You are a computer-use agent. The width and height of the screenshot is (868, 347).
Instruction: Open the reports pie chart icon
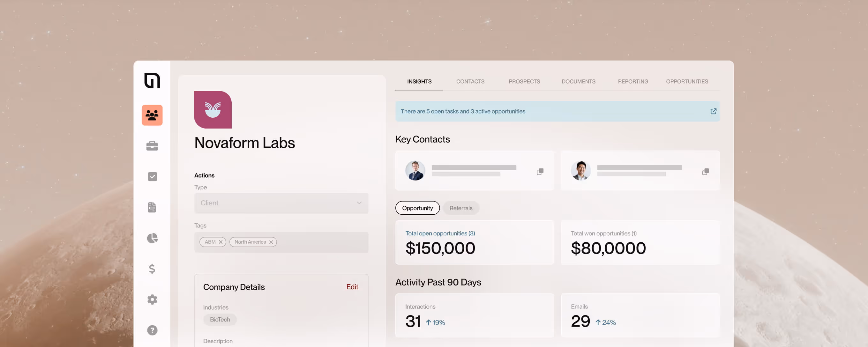coord(152,238)
